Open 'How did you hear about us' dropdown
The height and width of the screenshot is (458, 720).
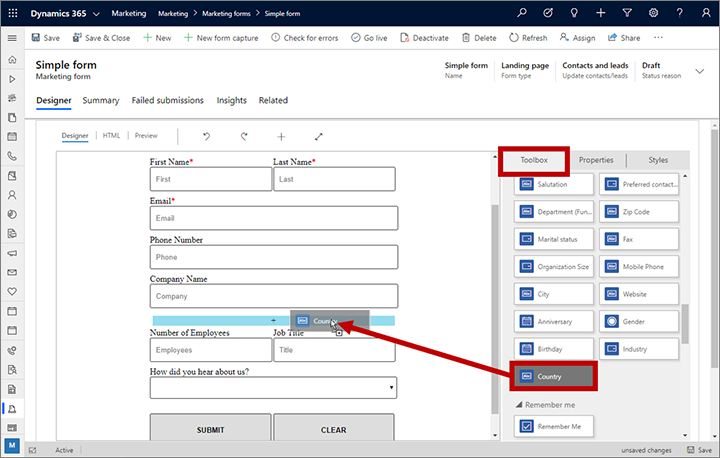click(x=272, y=388)
